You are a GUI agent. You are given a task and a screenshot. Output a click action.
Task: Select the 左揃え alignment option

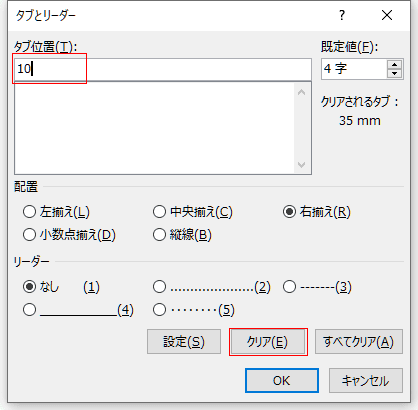(x=56, y=212)
